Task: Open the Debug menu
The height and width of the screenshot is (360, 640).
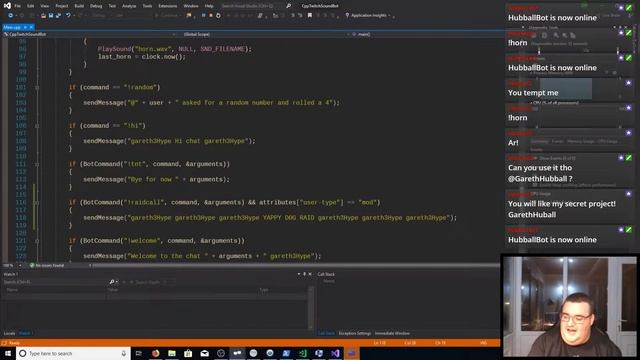Action: click(96, 6)
